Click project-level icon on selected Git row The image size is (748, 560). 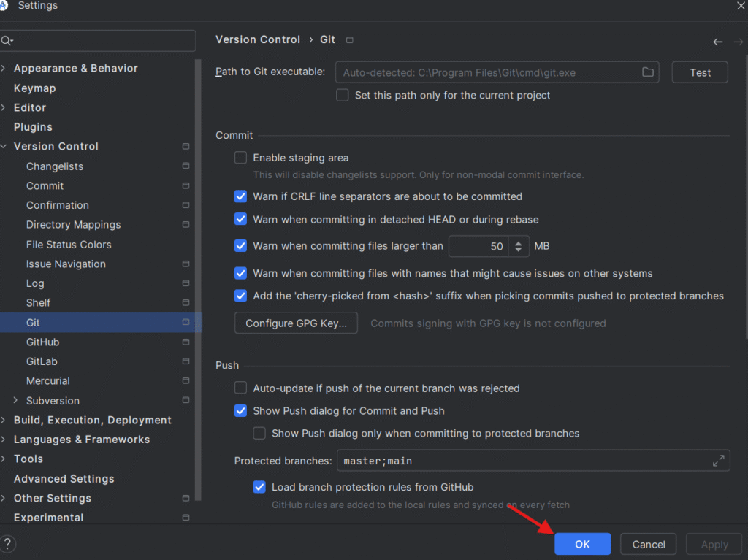pyautogui.click(x=186, y=323)
